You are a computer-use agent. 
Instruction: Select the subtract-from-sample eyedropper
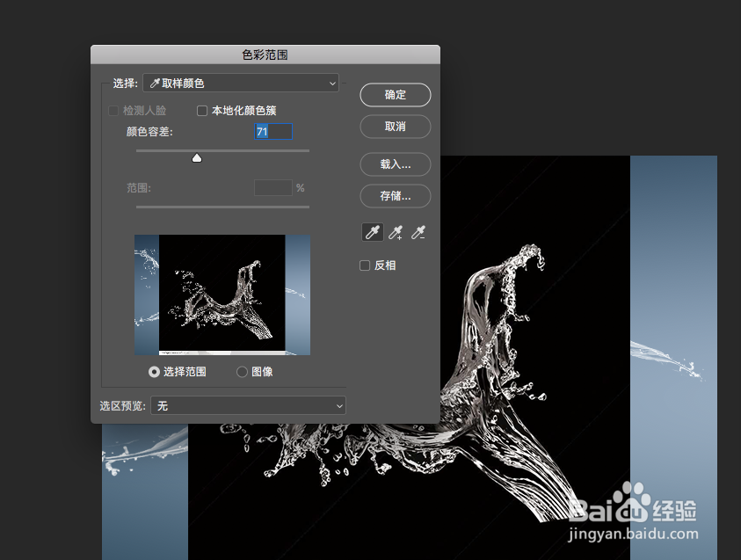[x=418, y=231]
